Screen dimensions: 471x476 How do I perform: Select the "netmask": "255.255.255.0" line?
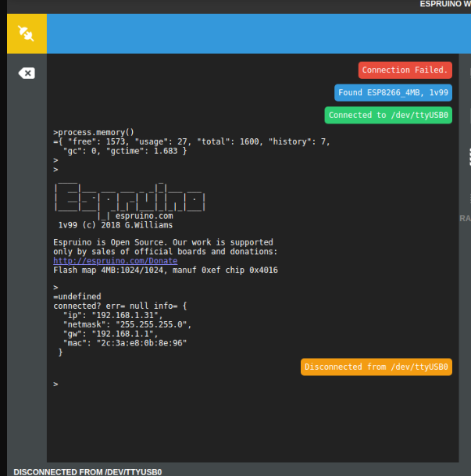coord(127,324)
